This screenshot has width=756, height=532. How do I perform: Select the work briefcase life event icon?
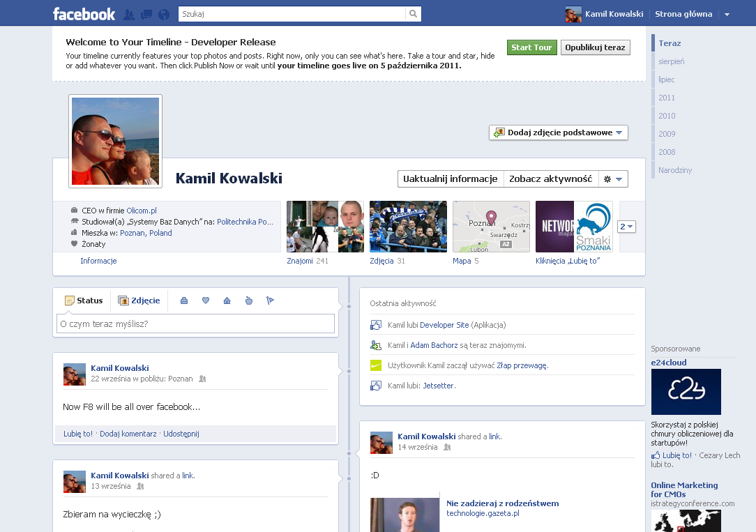[x=184, y=301]
